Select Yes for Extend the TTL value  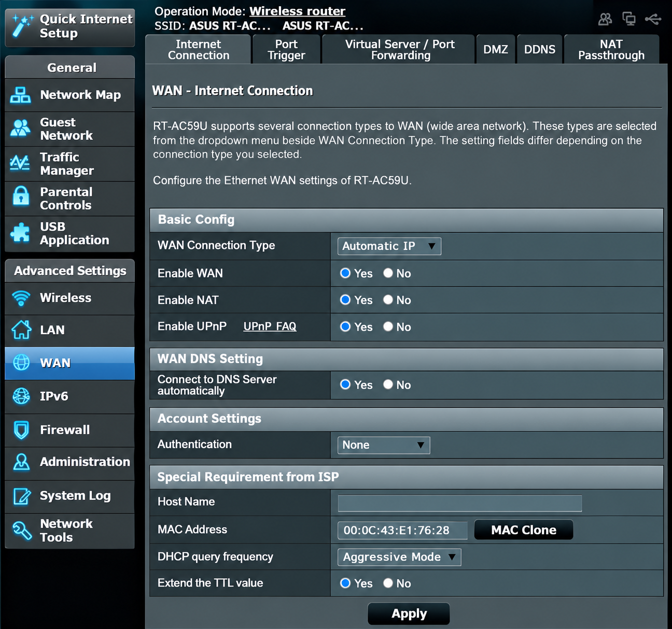click(x=345, y=583)
